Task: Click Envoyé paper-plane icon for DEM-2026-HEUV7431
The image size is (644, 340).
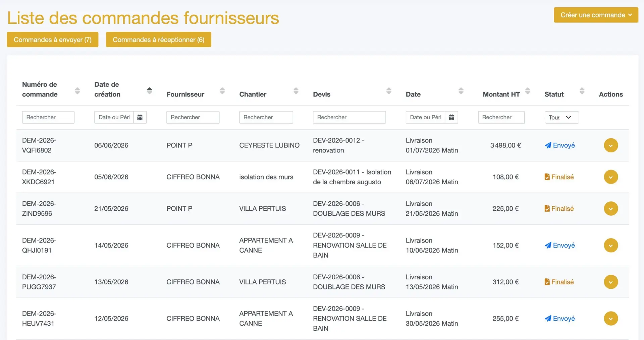Action: click(x=548, y=319)
